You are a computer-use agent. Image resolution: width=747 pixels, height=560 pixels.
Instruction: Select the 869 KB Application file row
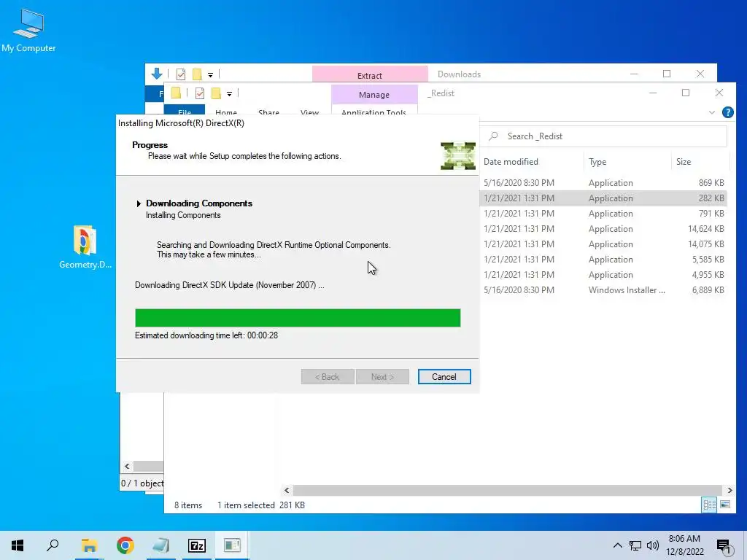coord(603,183)
